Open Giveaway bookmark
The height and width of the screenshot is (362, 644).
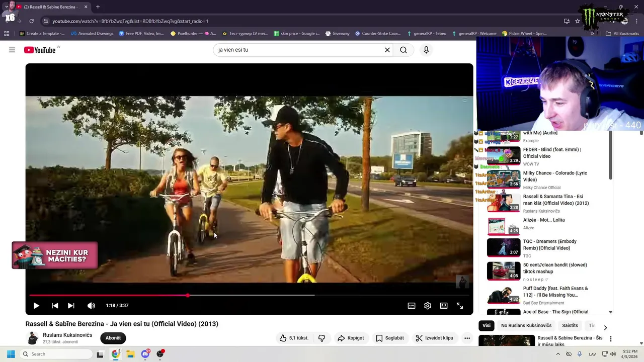pos(337,34)
